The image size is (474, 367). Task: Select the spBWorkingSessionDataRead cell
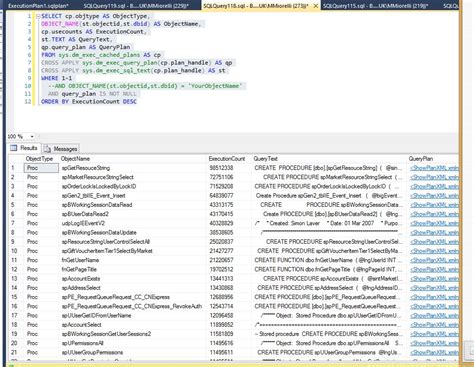coord(133,205)
